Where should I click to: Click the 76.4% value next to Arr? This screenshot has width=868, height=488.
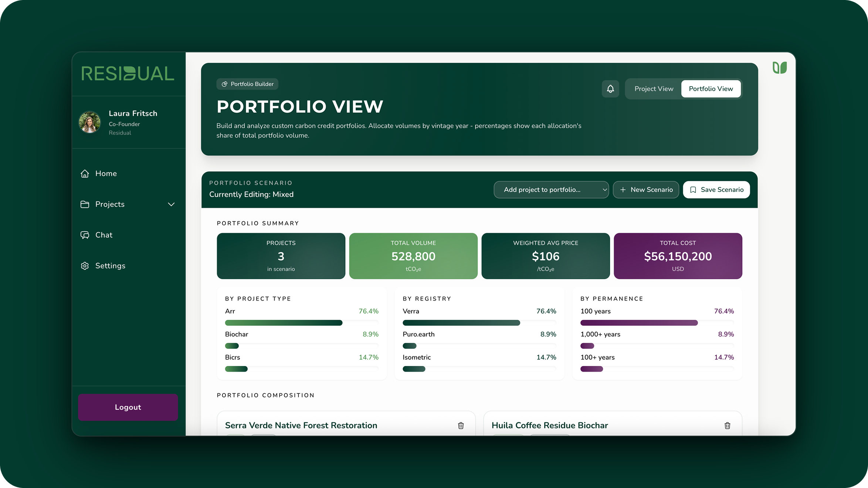[369, 311]
